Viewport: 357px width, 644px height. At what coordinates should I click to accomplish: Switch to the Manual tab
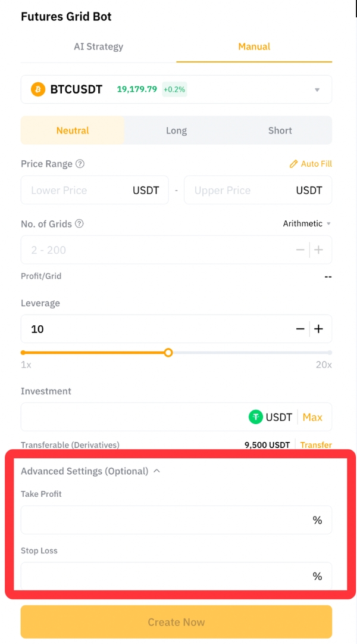click(254, 46)
